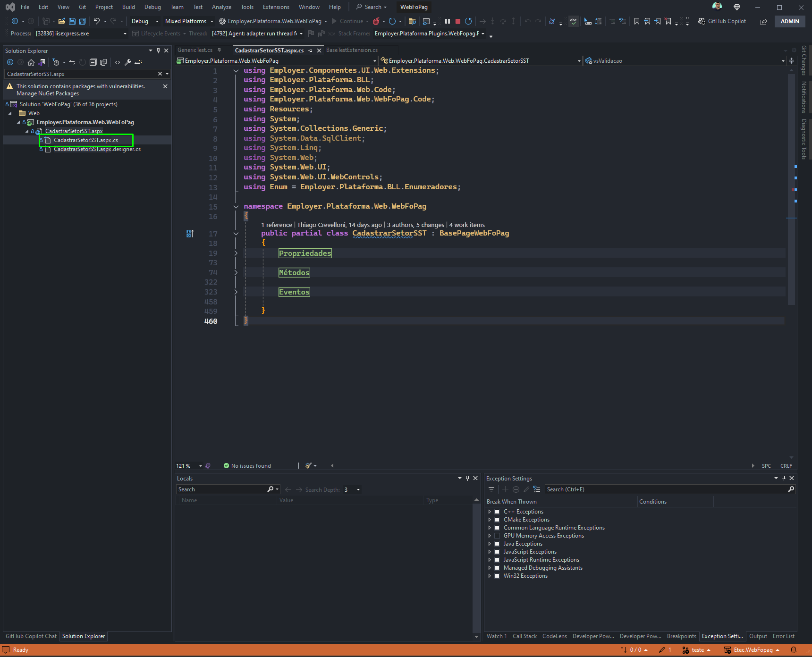Switch to the Breakpoints tab
This screenshot has width=812, height=657.
[x=681, y=636]
